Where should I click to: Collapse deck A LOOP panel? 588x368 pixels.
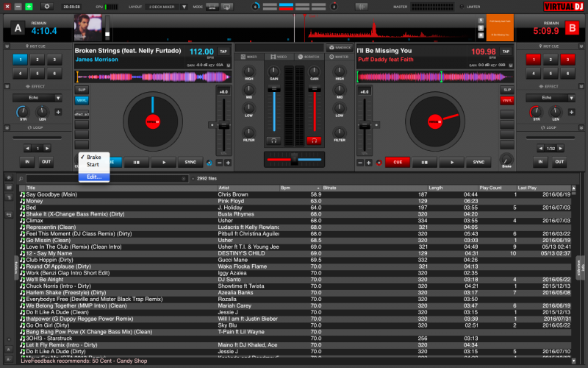[7, 127]
